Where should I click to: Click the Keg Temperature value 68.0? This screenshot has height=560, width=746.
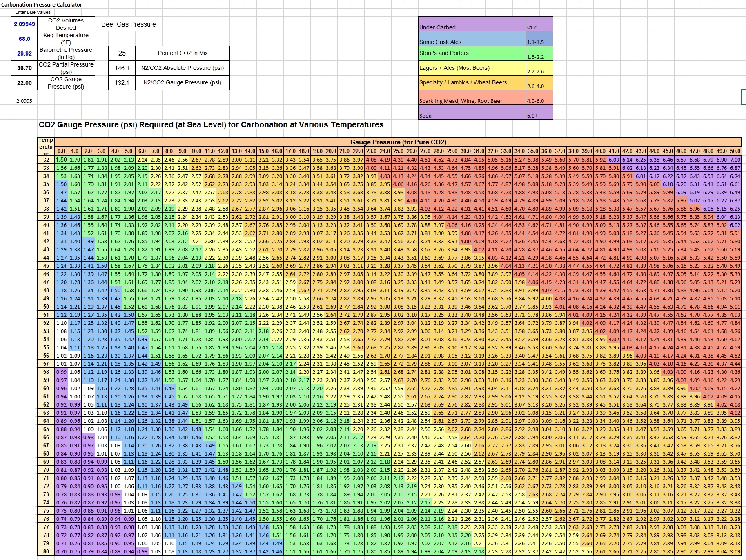click(x=24, y=39)
